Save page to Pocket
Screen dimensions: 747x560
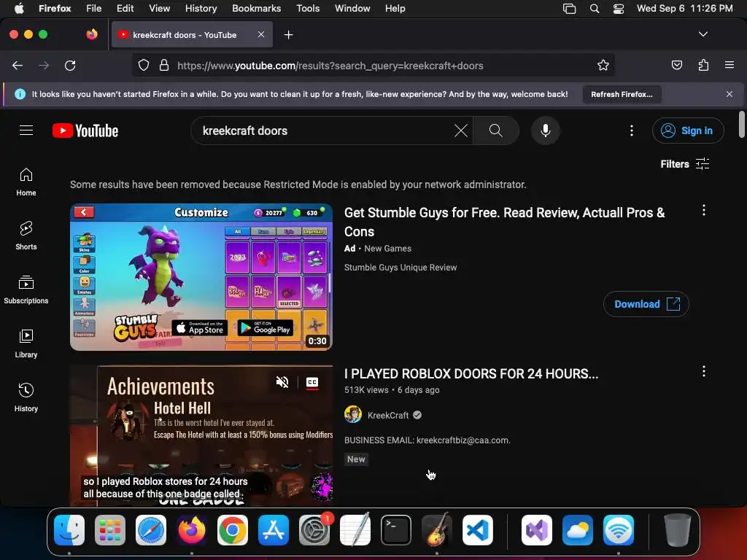tap(677, 65)
